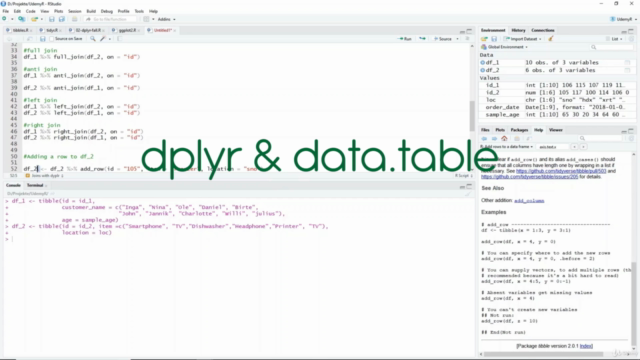
Task: Click the Print icon in main toolbar
Action: tap(74, 19)
